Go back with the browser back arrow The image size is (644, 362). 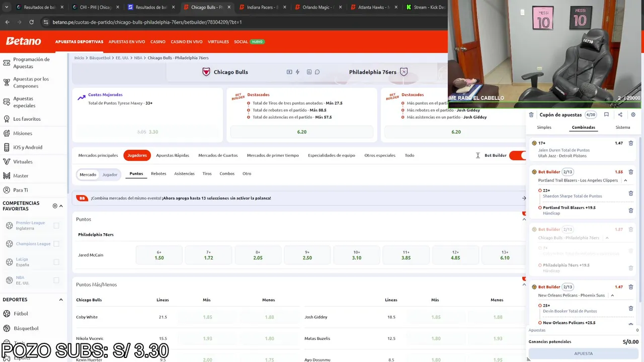tap(7, 22)
